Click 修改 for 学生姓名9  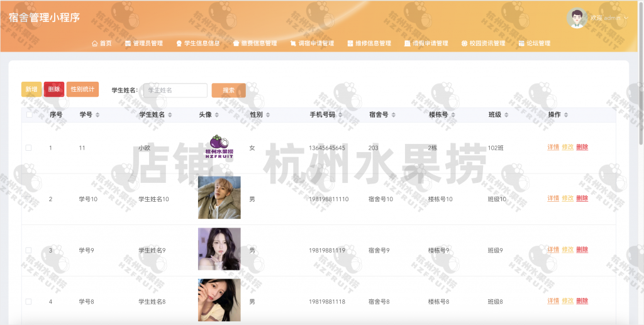(568, 250)
